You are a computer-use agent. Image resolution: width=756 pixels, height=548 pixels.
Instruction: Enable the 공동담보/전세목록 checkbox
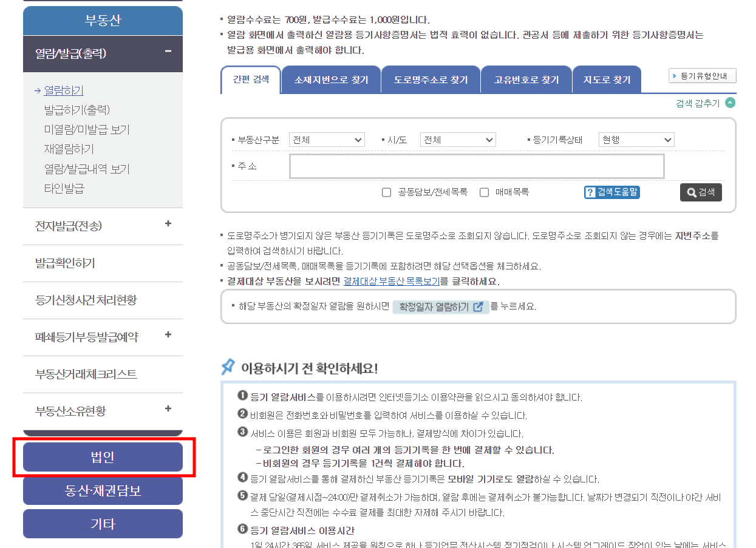[x=386, y=192]
